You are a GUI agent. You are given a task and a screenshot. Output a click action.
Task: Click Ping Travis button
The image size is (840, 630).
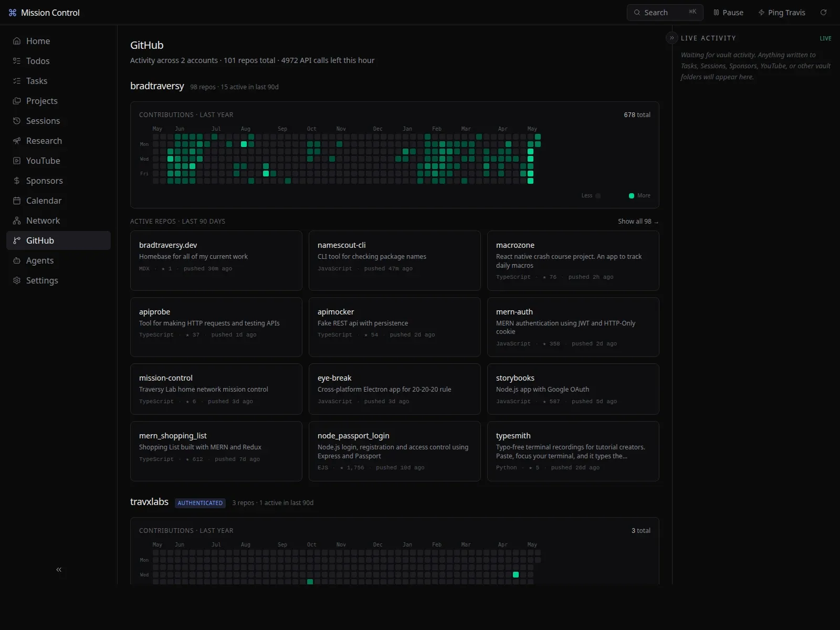coord(782,13)
